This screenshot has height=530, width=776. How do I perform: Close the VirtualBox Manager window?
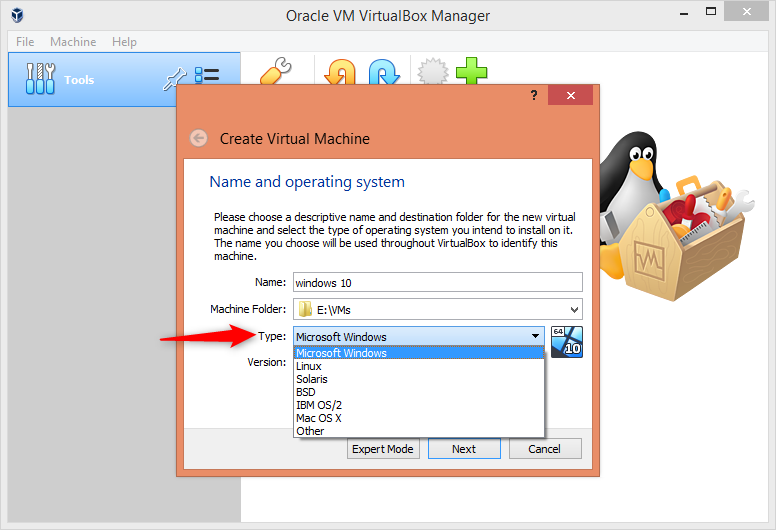tap(746, 12)
